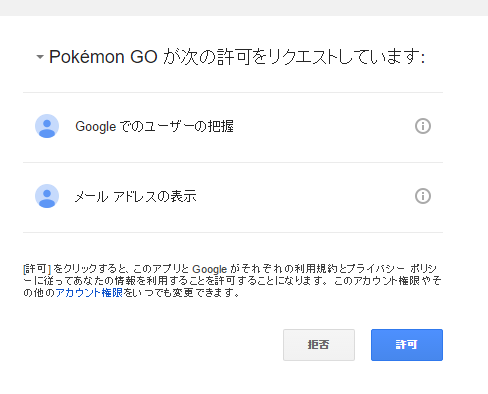Select the text メール アドレスの表示
Screen dimensions: 488x394
pos(135,196)
